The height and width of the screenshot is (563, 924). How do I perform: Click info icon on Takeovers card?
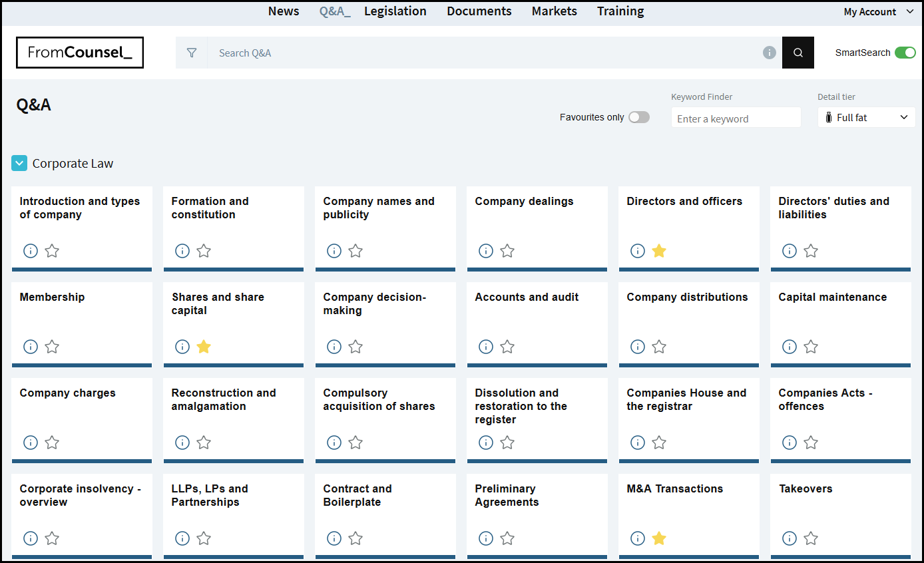(790, 538)
